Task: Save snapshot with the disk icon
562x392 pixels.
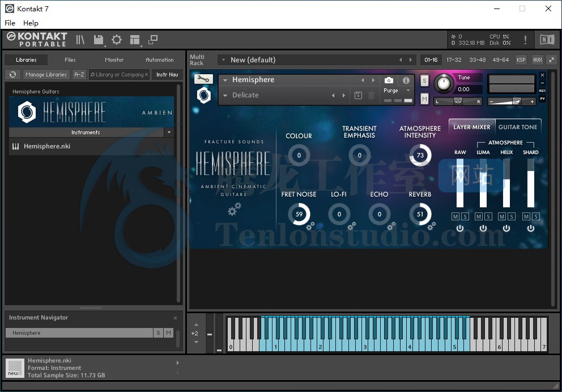Action: 358,95
